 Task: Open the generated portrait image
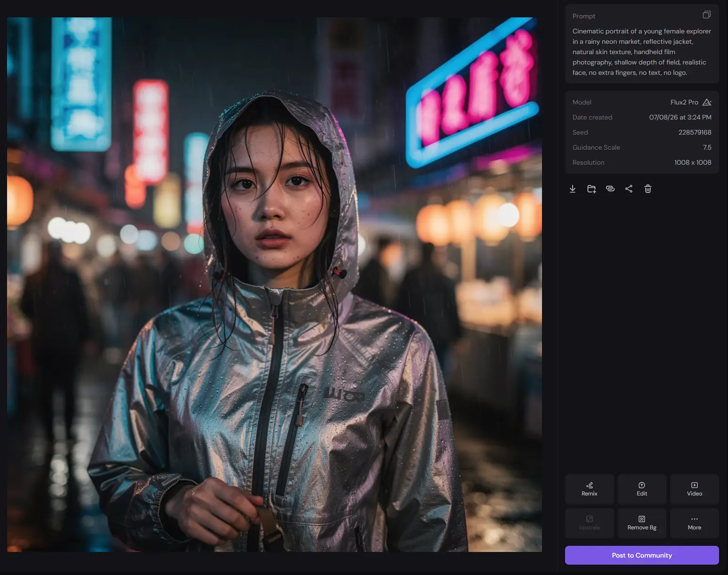275,285
